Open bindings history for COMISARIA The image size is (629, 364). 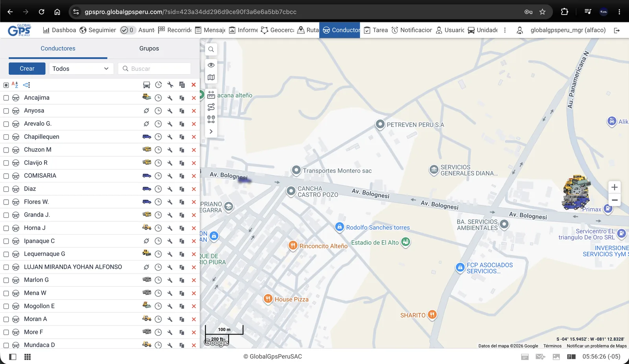tap(158, 176)
